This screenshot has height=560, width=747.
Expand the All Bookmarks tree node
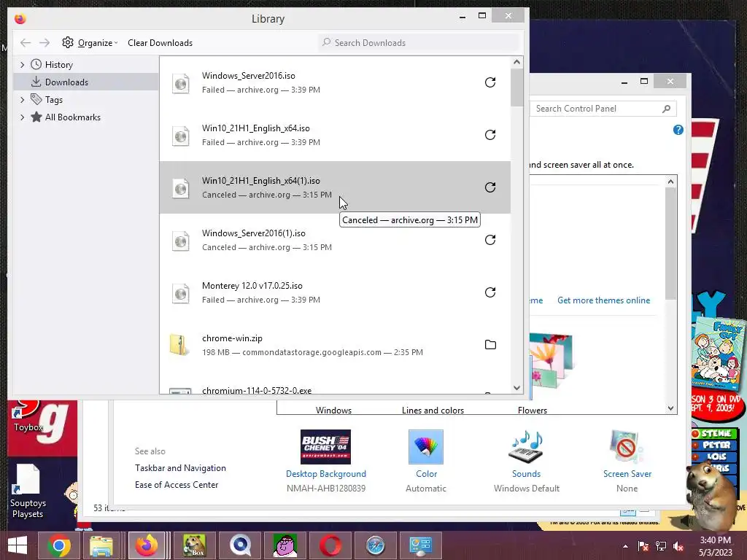tap(22, 117)
